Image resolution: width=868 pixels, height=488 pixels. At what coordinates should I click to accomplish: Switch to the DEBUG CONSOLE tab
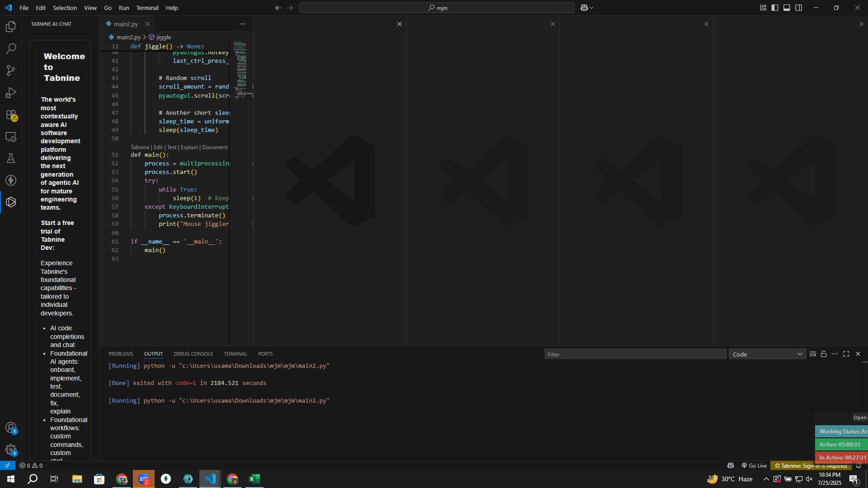[x=193, y=354]
